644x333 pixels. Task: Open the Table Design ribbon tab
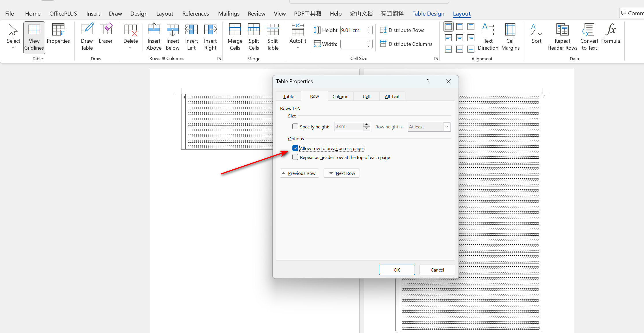(x=428, y=14)
